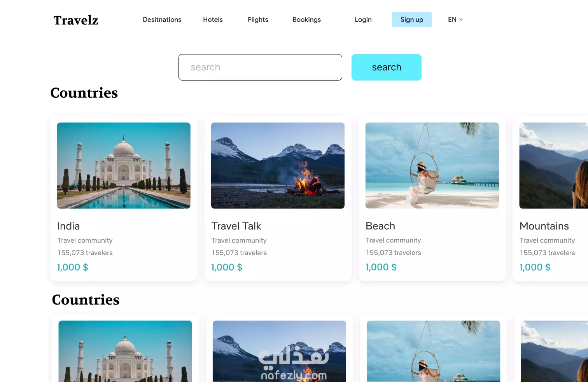This screenshot has width=588, height=382.
Task: Click 155,073 travelers under Travel Talk
Action: [239, 253]
